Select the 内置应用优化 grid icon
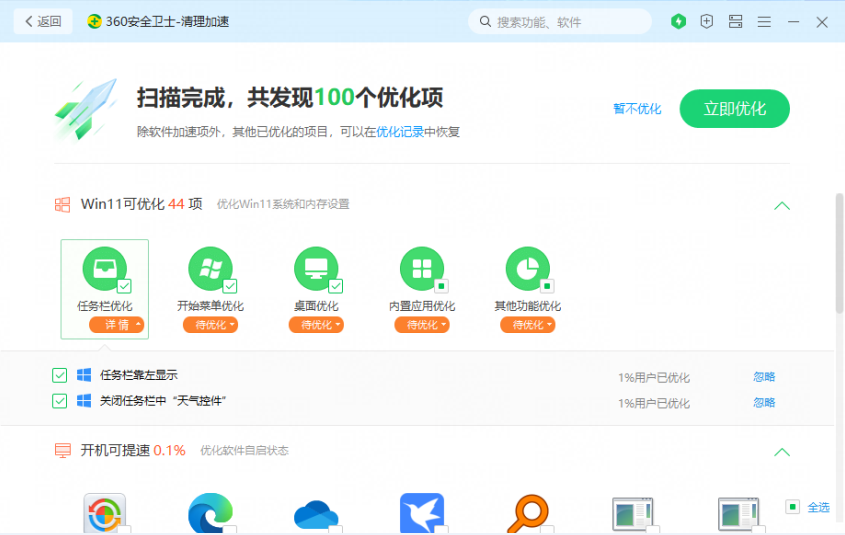845x535 pixels. point(422,269)
